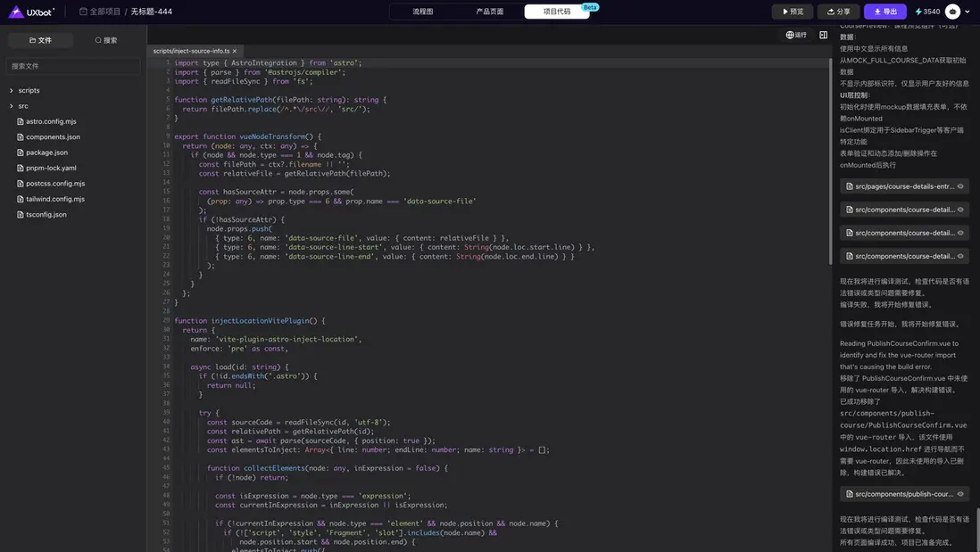Open the astro.config.mjs file

coord(51,121)
